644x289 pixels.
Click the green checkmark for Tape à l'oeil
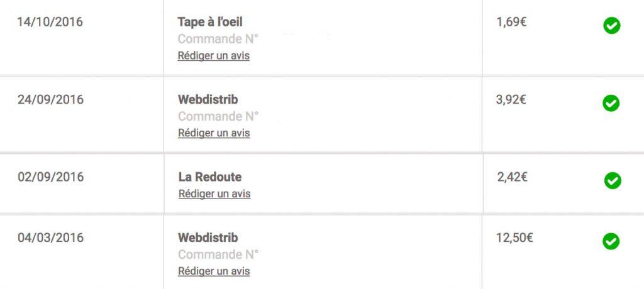[612, 26]
